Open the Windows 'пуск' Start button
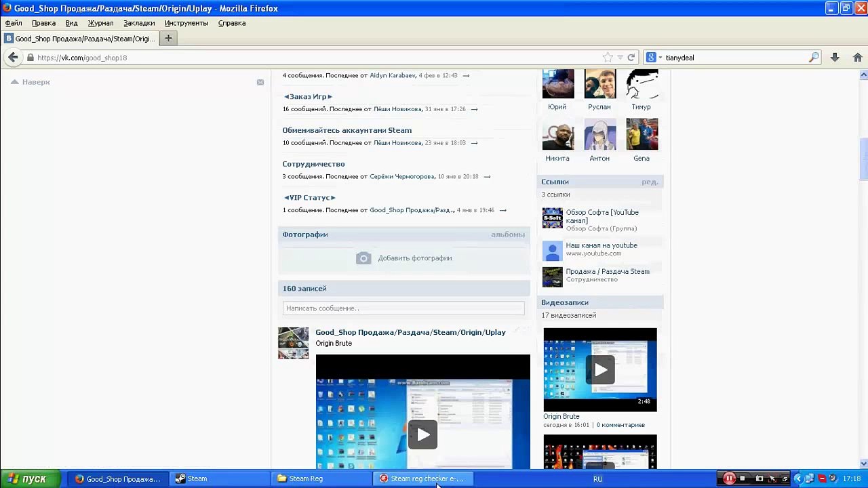The image size is (868, 488). [30, 479]
